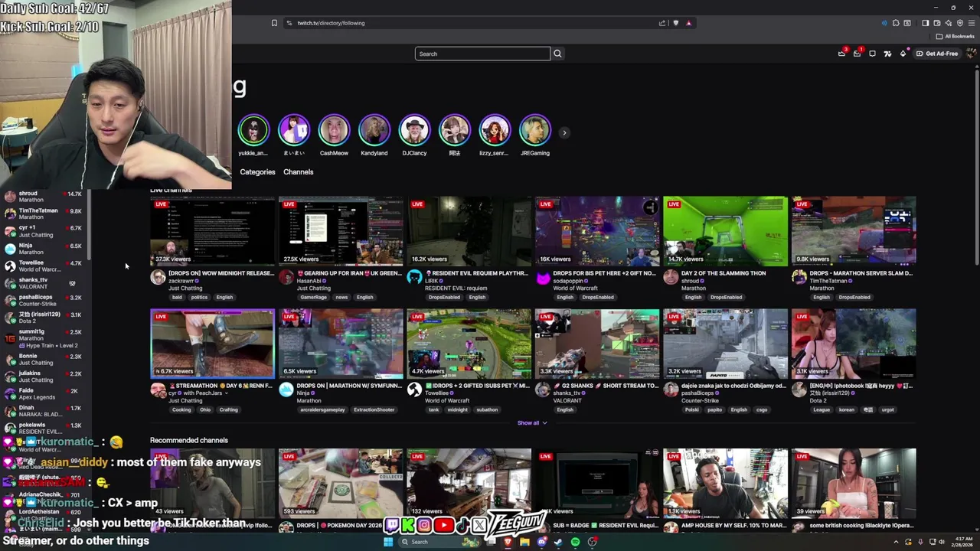Screen dimensions: 980x551
Task: Click the Twitch search magnifier button
Action: (x=557, y=54)
